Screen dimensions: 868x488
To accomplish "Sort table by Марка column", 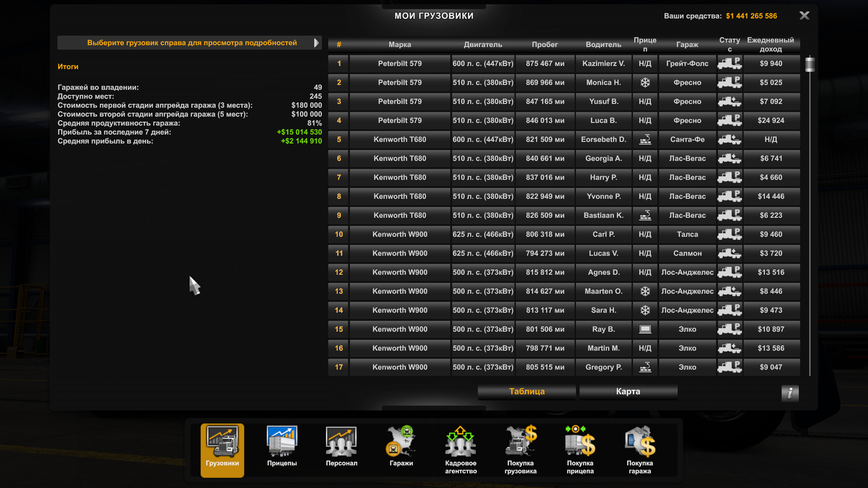I will pos(400,45).
